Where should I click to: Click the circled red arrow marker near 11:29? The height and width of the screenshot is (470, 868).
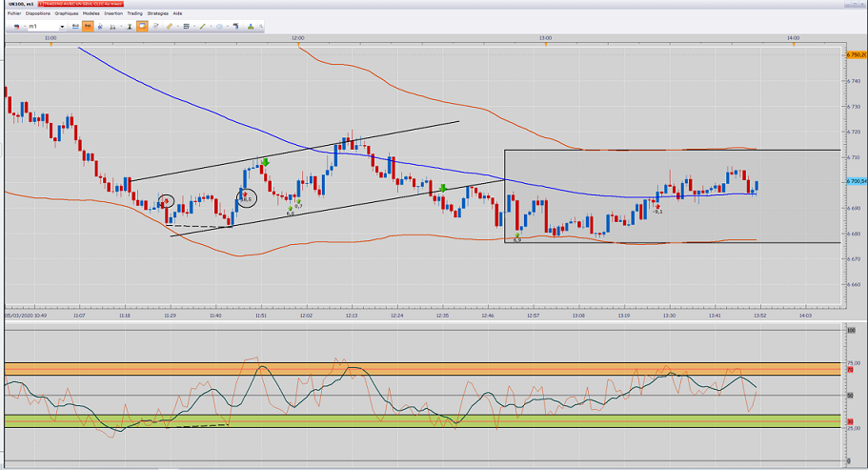pyautogui.click(x=167, y=201)
